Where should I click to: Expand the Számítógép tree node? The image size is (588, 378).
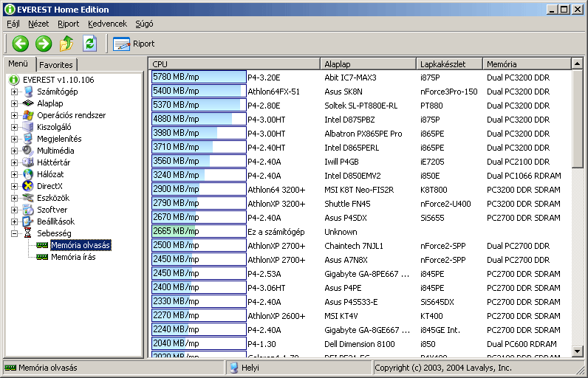14,92
